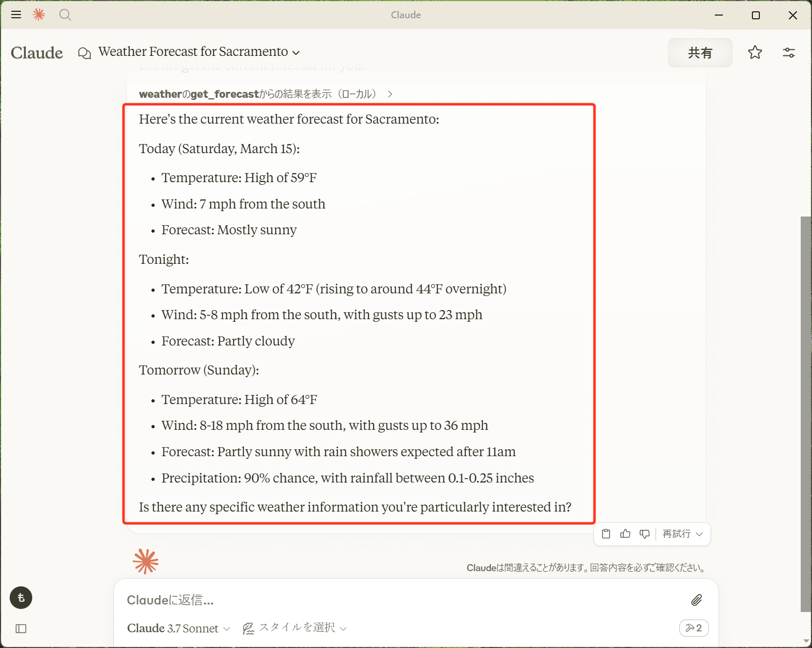Star this conversation as a favorite
This screenshot has width=812, height=648.
(x=755, y=52)
